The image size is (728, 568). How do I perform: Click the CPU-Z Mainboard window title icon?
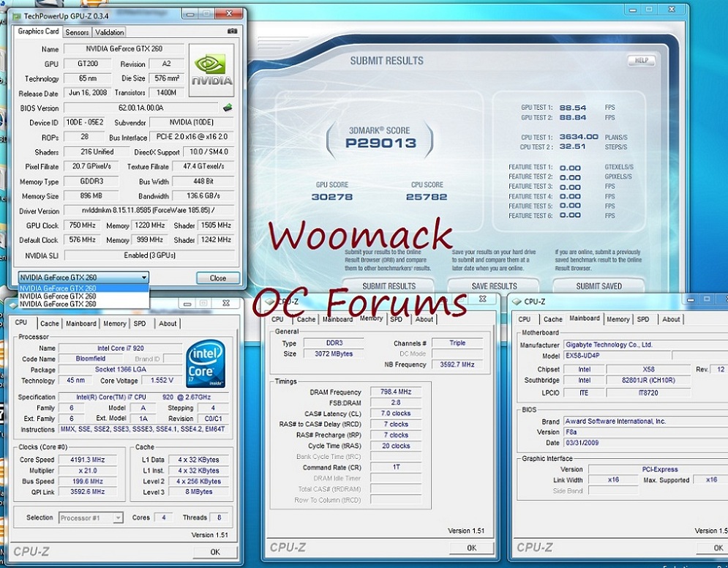click(x=517, y=302)
